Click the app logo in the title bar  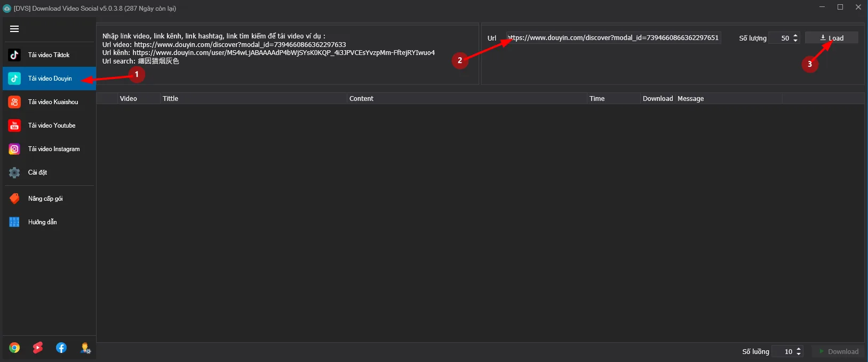(7, 9)
